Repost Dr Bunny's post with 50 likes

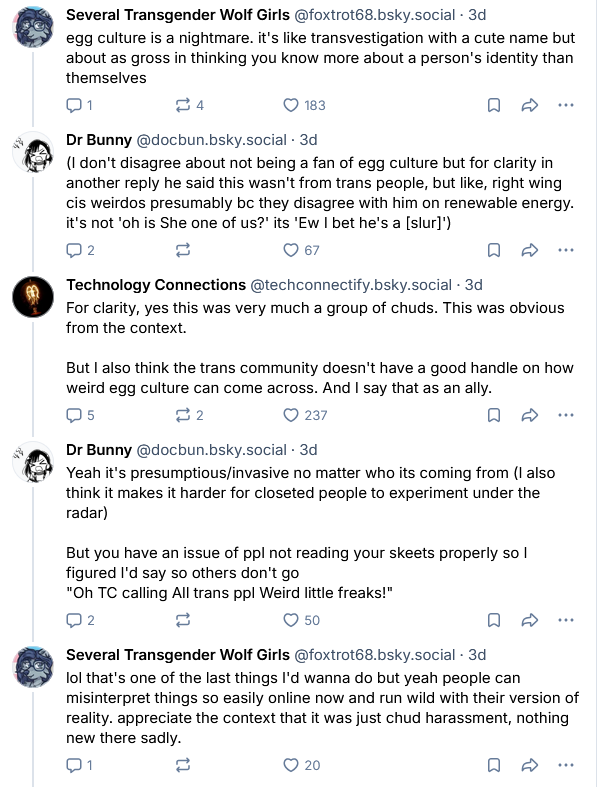point(184,620)
